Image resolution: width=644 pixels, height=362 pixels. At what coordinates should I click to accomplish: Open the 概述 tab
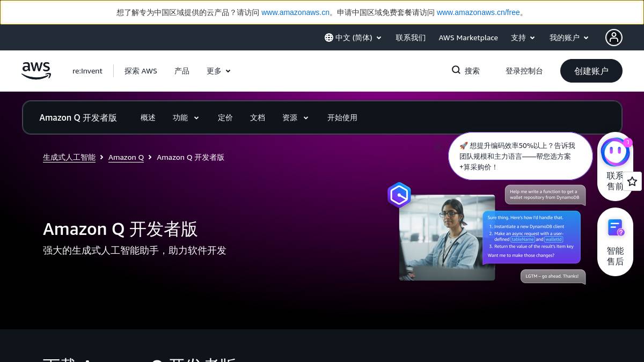pos(148,117)
